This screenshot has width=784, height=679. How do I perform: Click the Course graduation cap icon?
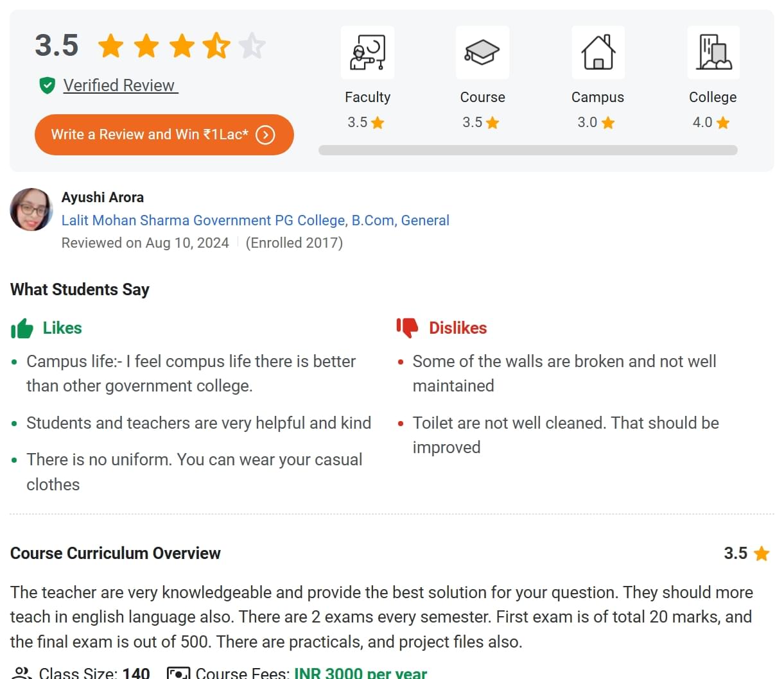pos(482,53)
